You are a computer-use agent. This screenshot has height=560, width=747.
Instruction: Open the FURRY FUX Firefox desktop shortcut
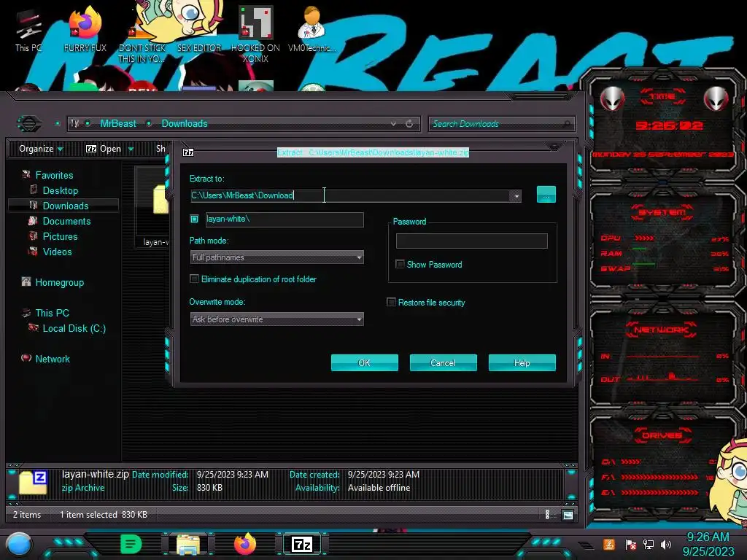click(85, 29)
